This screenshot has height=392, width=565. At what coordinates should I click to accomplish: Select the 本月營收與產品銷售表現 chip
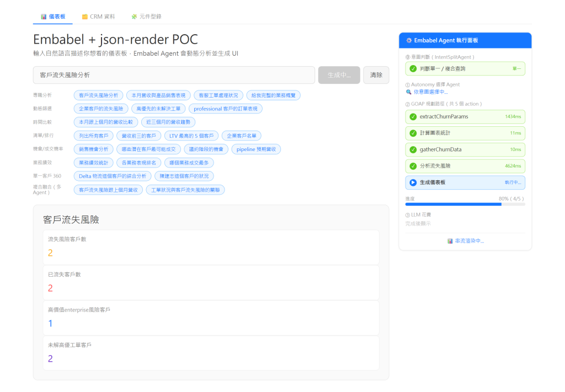(x=158, y=95)
